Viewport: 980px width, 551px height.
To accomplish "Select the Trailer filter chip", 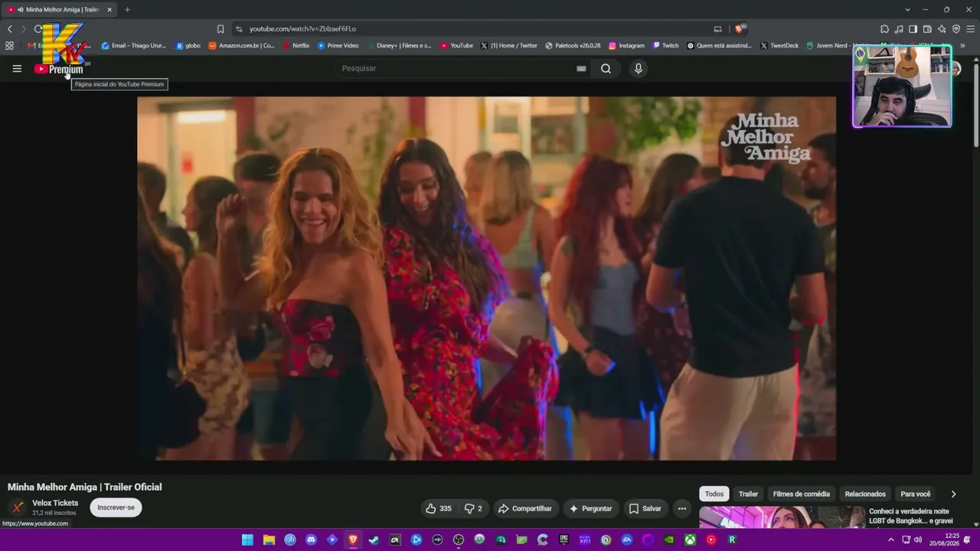I will pos(748,494).
